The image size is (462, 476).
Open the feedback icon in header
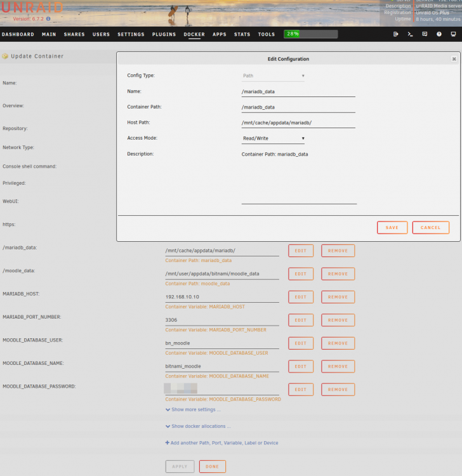pyautogui.click(x=425, y=34)
